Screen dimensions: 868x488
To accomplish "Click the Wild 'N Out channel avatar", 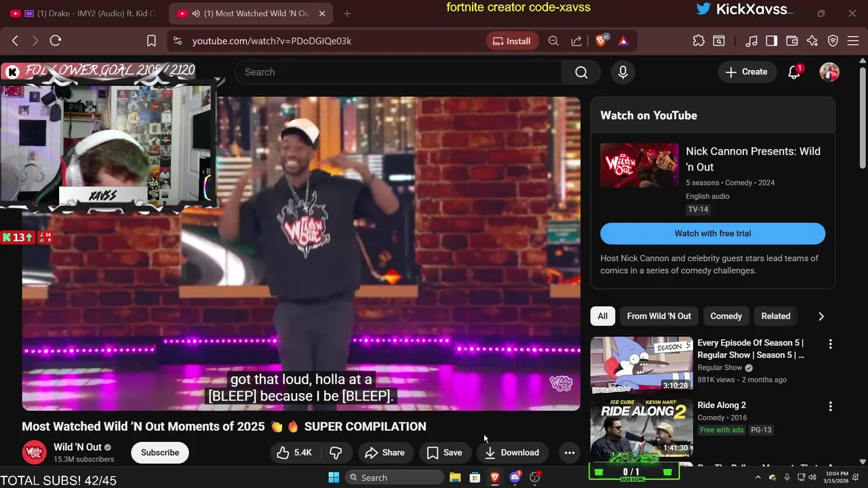I will tap(35, 452).
